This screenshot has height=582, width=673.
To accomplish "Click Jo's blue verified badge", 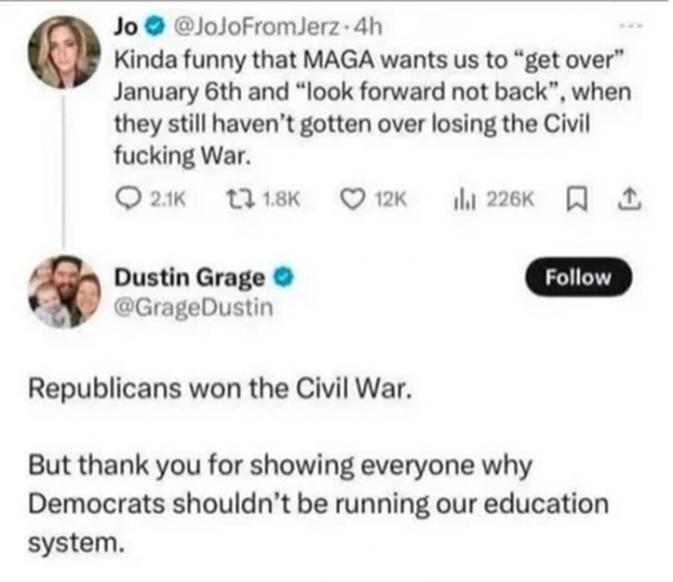I will [x=156, y=27].
